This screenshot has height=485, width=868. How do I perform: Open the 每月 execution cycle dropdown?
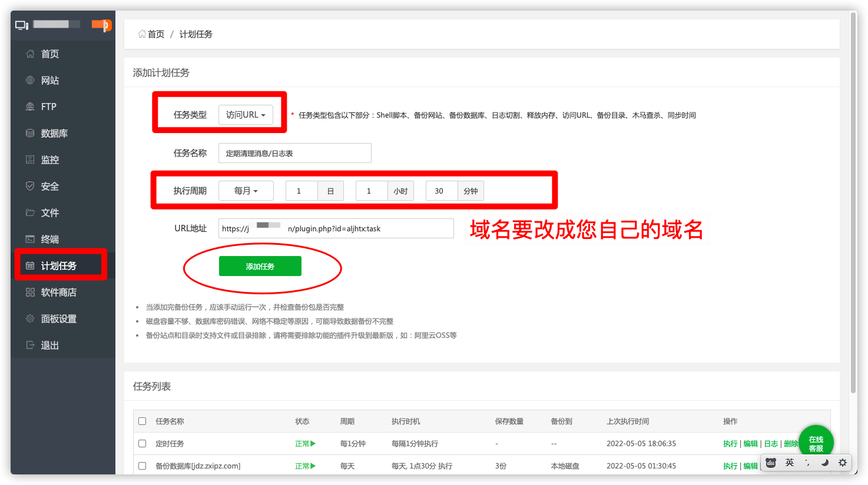point(246,191)
